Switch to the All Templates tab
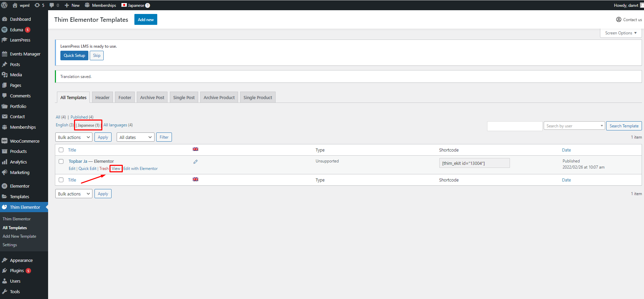Screen dimensions: 644x299 tap(73, 97)
